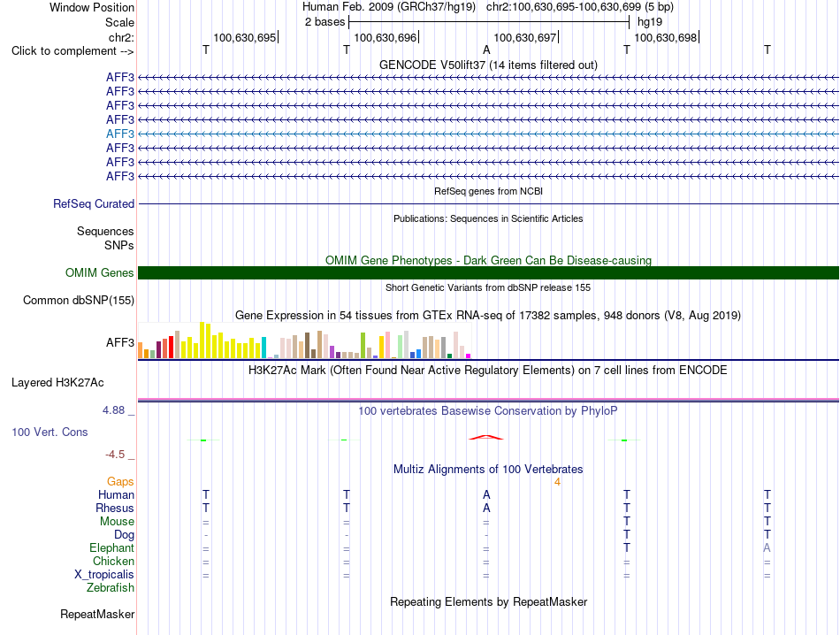This screenshot has width=840, height=635.
Task: Open the 'RefSeq genes from NCBI' title
Action: tap(488, 191)
